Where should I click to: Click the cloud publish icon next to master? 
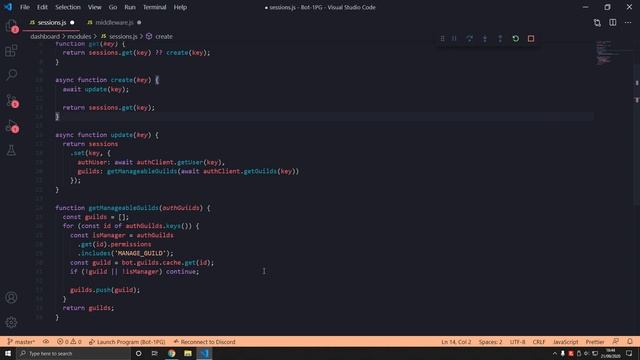point(46,342)
